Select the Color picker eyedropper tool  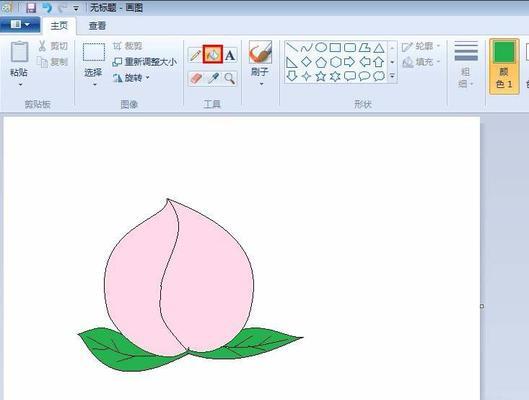pyautogui.click(x=213, y=78)
